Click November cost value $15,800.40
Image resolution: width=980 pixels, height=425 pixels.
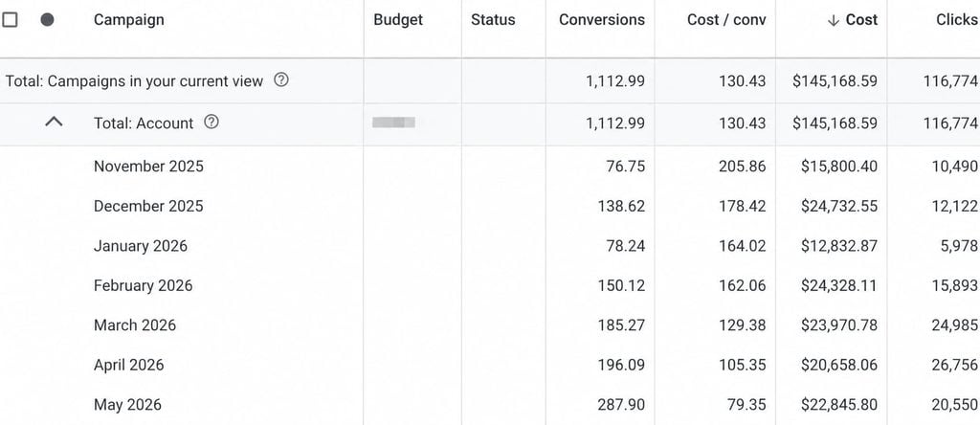pos(839,167)
